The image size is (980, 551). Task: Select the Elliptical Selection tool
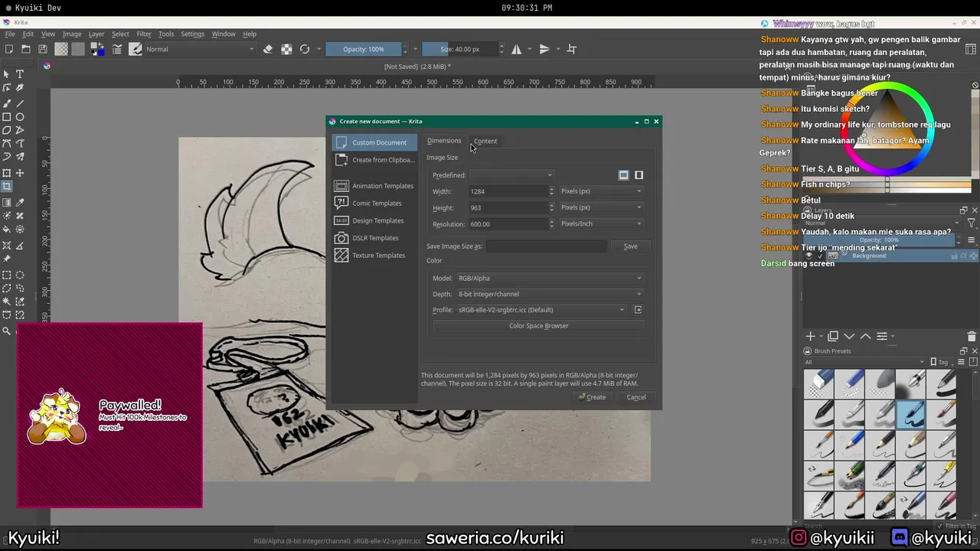(20, 275)
